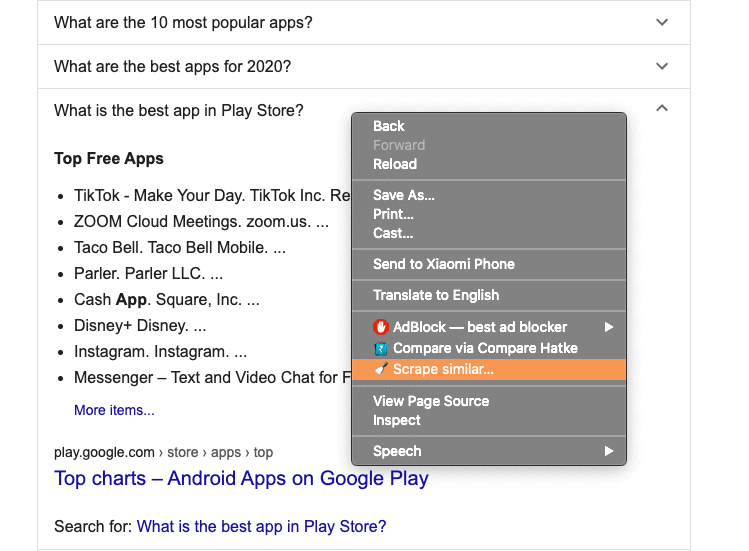Screen dimensions: 749x551
Task: Open the More items... link
Action: pos(114,410)
